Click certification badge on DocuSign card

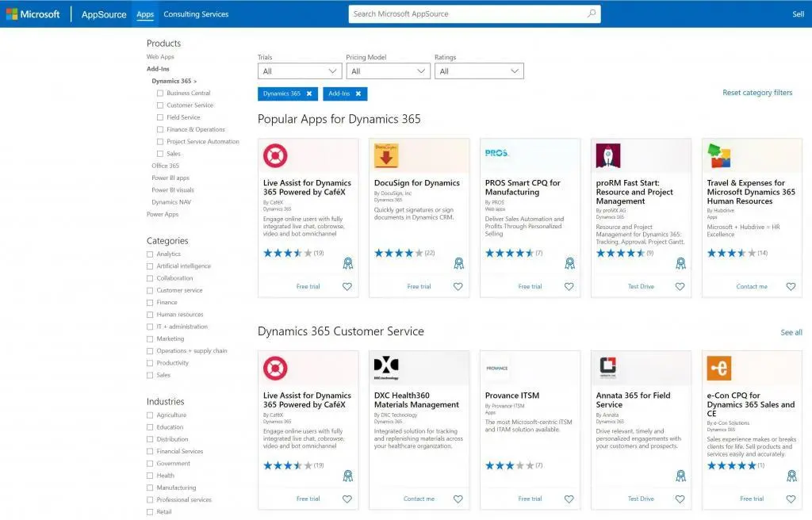(x=459, y=264)
